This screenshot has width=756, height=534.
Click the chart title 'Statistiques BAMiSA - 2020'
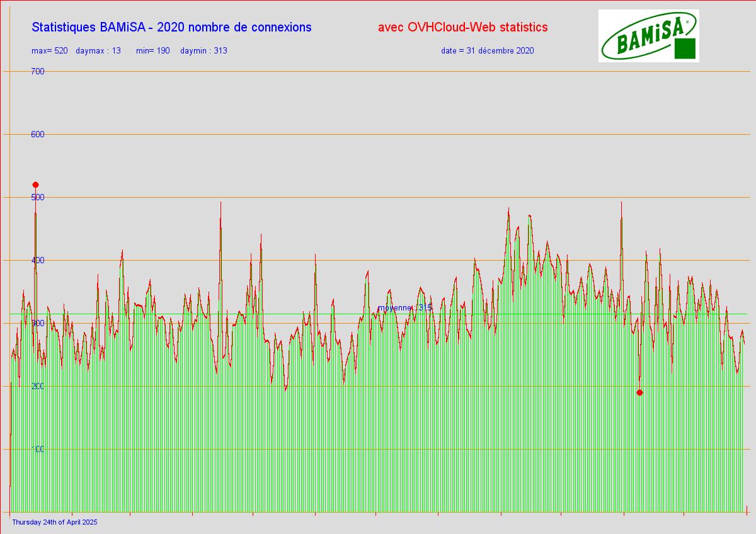tap(171, 27)
